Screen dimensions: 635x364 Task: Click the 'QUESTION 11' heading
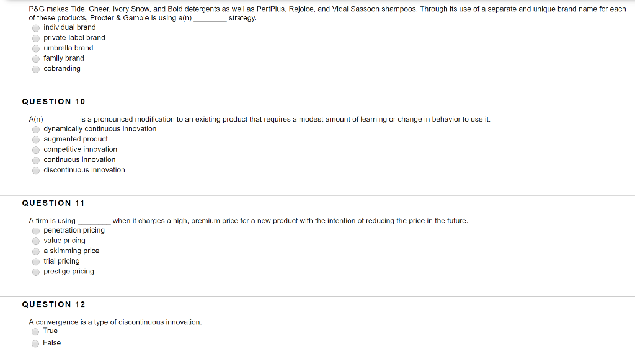coord(53,203)
